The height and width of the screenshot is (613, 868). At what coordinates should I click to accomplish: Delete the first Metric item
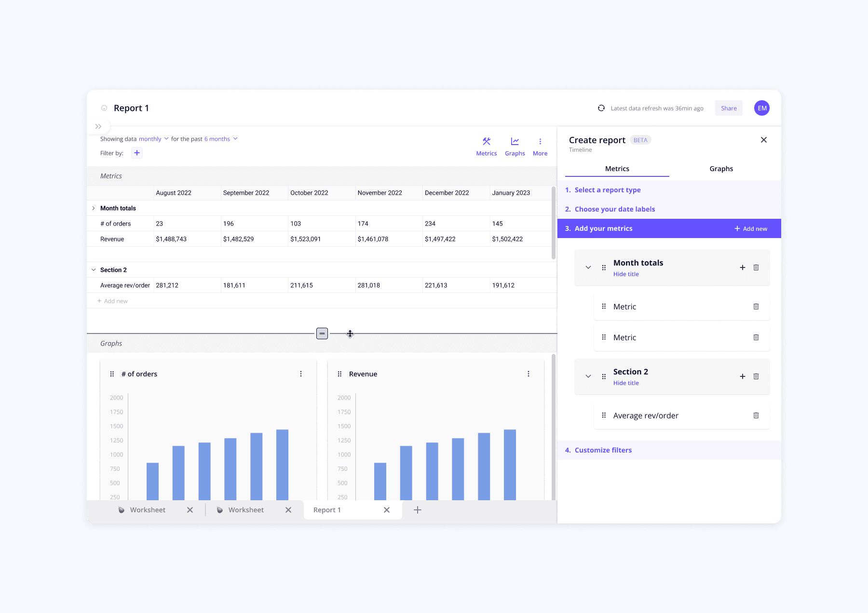point(756,306)
